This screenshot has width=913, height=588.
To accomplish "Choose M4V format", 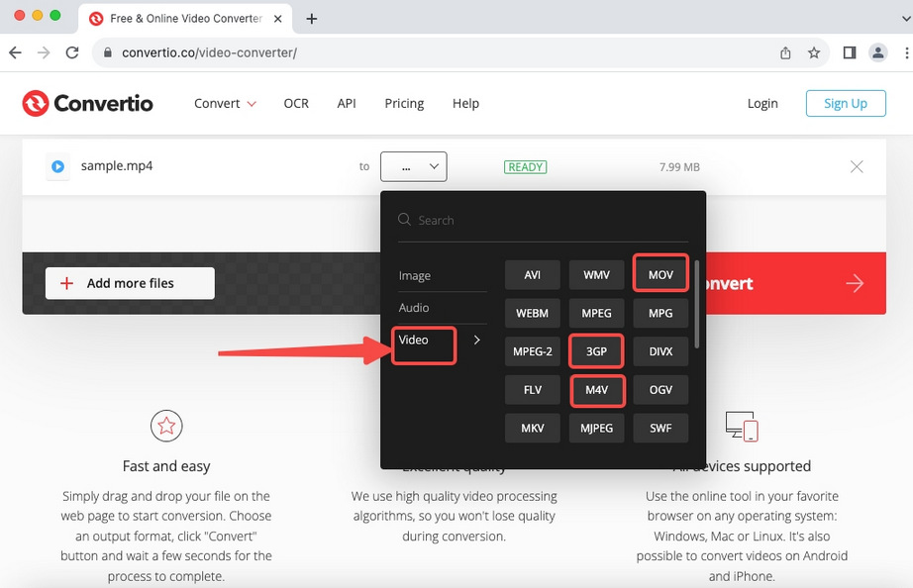I will point(596,390).
